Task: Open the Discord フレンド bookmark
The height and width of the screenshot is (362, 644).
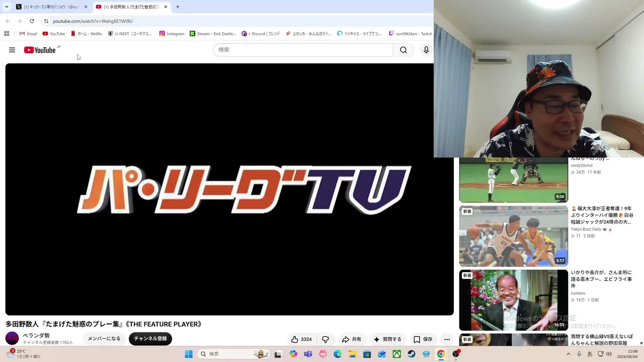Action: point(261,34)
